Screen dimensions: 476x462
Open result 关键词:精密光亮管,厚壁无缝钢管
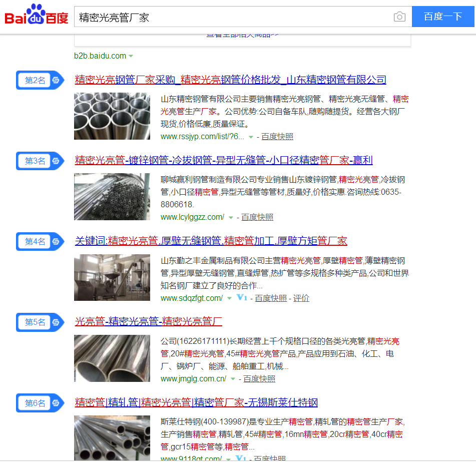coord(211,241)
